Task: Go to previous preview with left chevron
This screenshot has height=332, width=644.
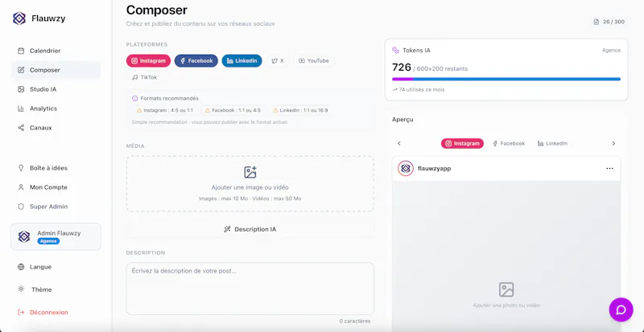Action: 399,144
